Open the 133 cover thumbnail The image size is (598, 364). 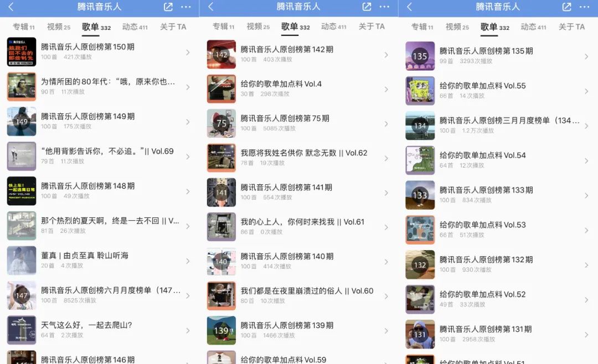tap(420, 195)
